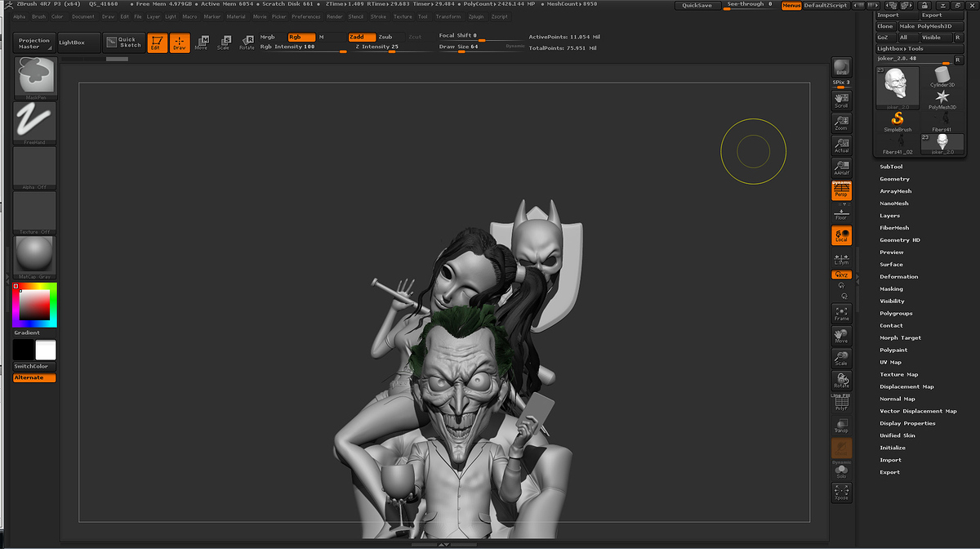This screenshot has height=549, width=980.
Task: Toggle XYZ rotation mode
Action: pyautogui.click(x=841, y=275)
